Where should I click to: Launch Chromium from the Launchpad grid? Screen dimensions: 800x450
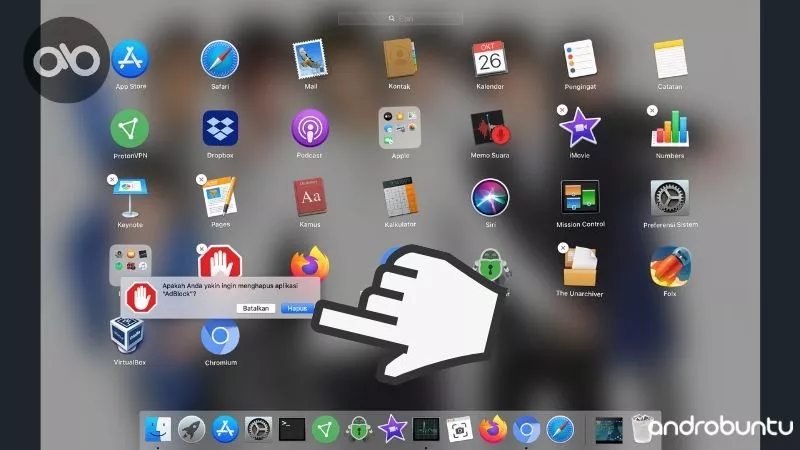click(x=220, y=336)
